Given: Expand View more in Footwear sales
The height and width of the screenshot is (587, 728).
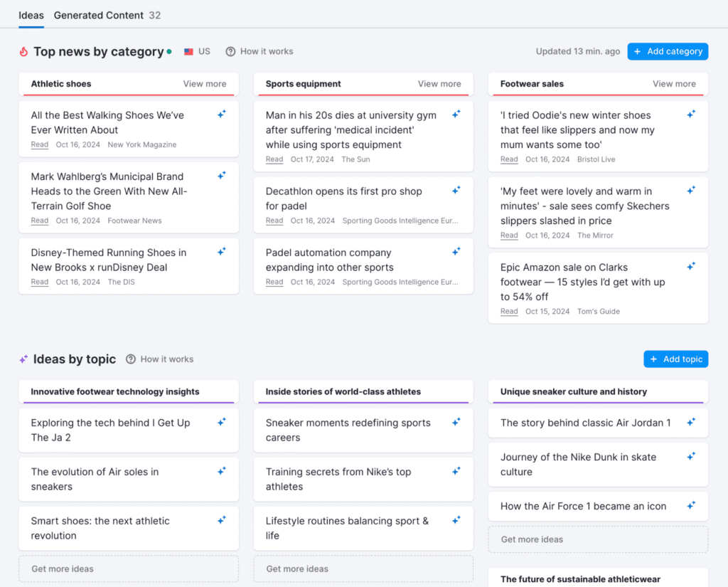Looking at the screenshot, I should (674, 83).
